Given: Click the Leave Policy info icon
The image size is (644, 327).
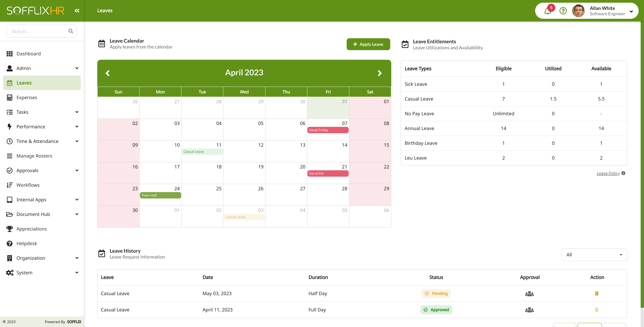Looking at the screenshot, I should pos(623,173).
